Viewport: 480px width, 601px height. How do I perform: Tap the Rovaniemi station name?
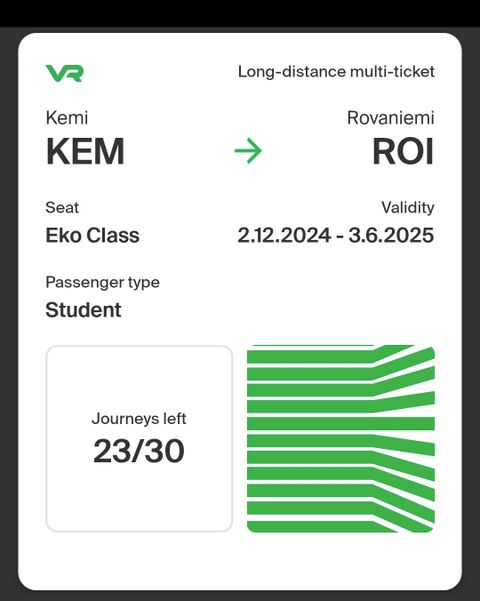[391, 118]
